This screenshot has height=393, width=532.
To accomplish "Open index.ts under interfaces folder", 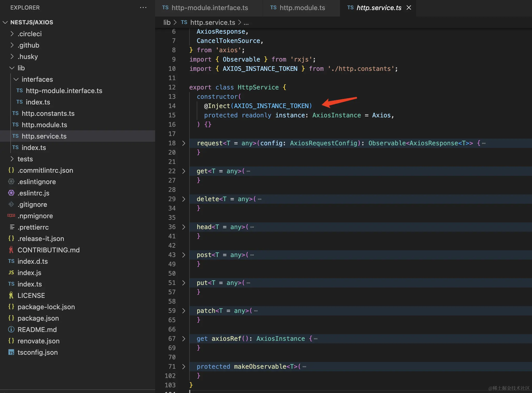I will 78,102.
